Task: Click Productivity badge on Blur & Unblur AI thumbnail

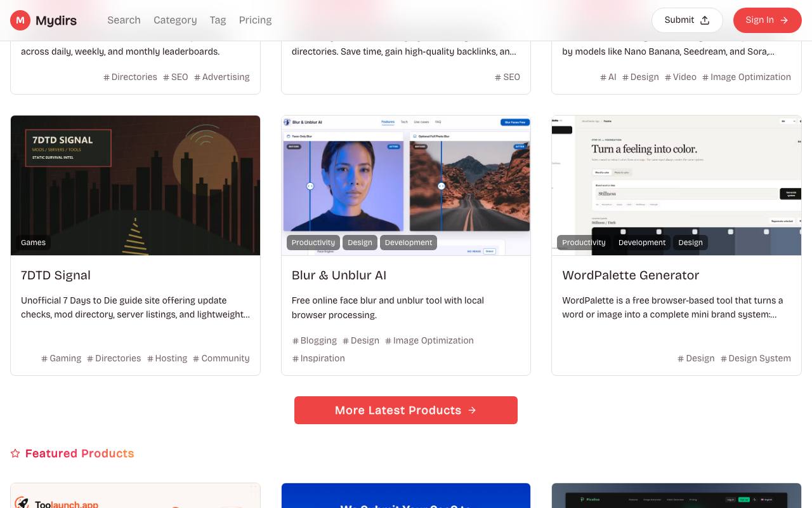Action: (313, 243)
